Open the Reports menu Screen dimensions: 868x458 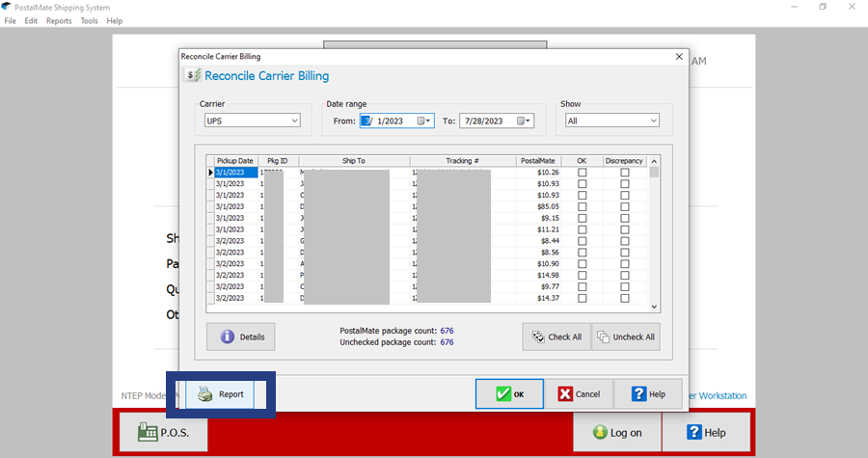(x=59, y=20)
